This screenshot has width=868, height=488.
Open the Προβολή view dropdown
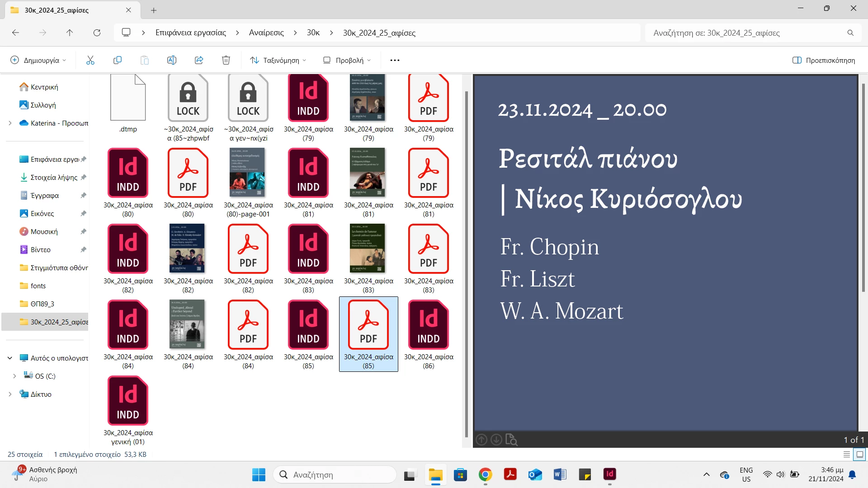pyautogui.click(x=347, y=60)
